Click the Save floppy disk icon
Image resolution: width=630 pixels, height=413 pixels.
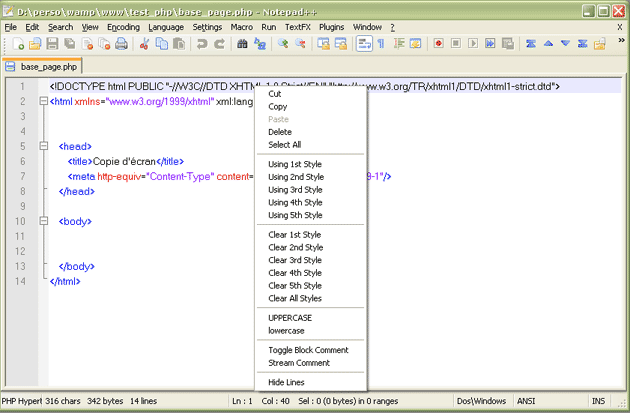point(52,44)
